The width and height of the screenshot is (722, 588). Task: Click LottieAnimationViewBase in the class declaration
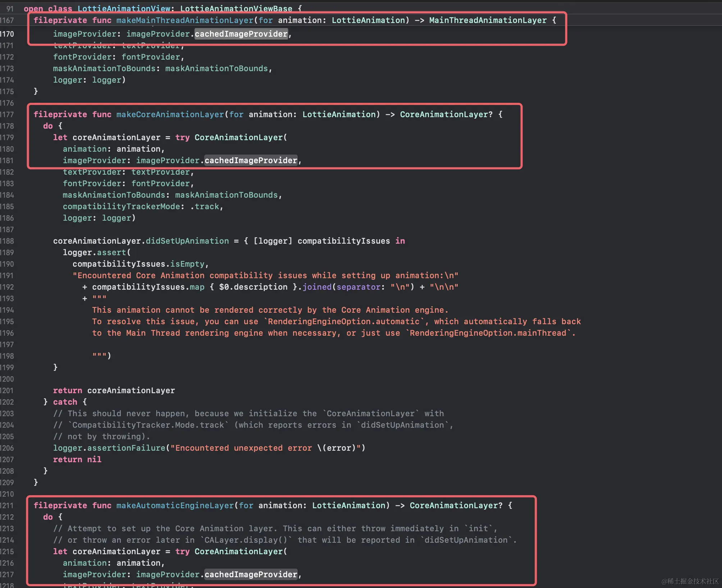[x=236, y=8]
